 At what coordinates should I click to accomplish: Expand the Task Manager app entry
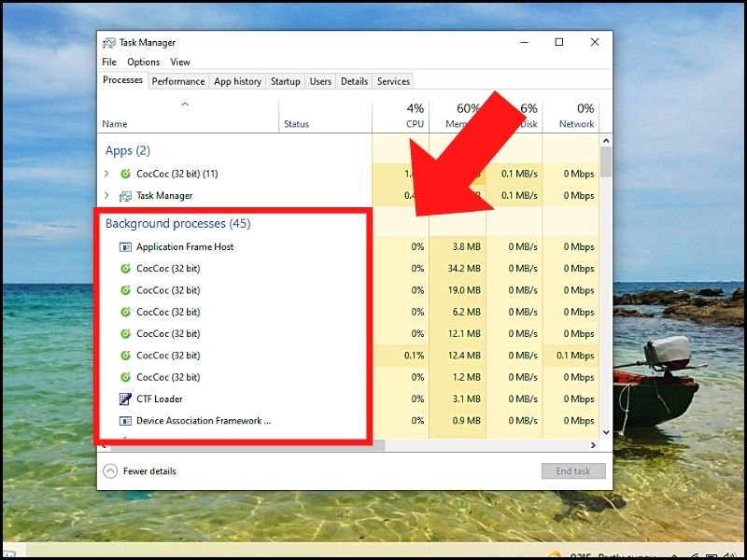(106, 196)
